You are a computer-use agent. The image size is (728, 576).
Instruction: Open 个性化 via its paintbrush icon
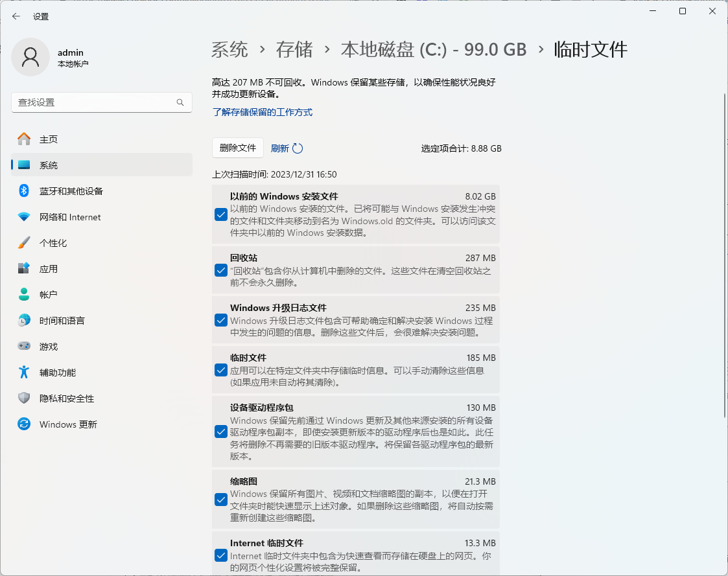(24, 243)
